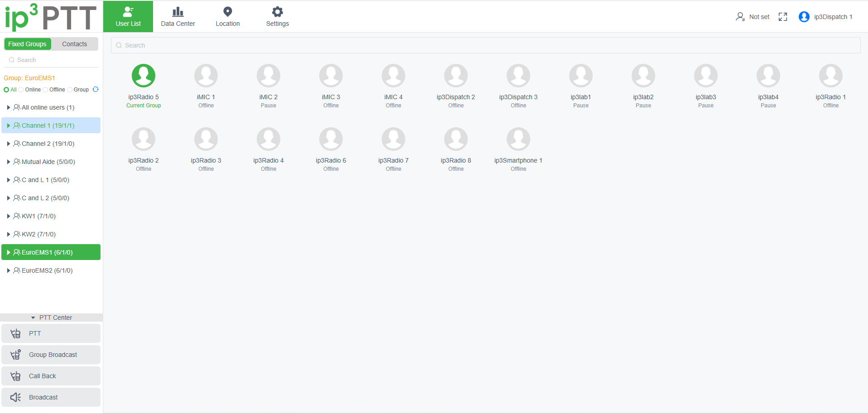Select ip3Radio 8 user avatar
The image size is (868, 414).
click(x=456, y=139)
